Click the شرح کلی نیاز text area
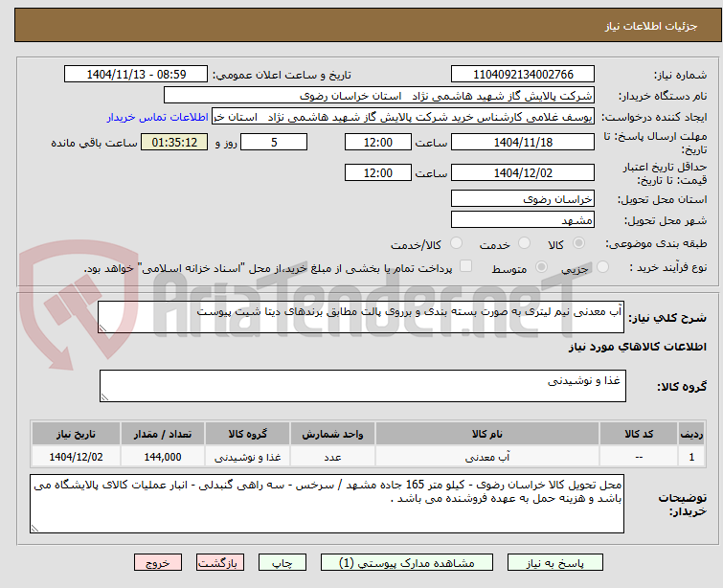 click(x=361, y=317)
